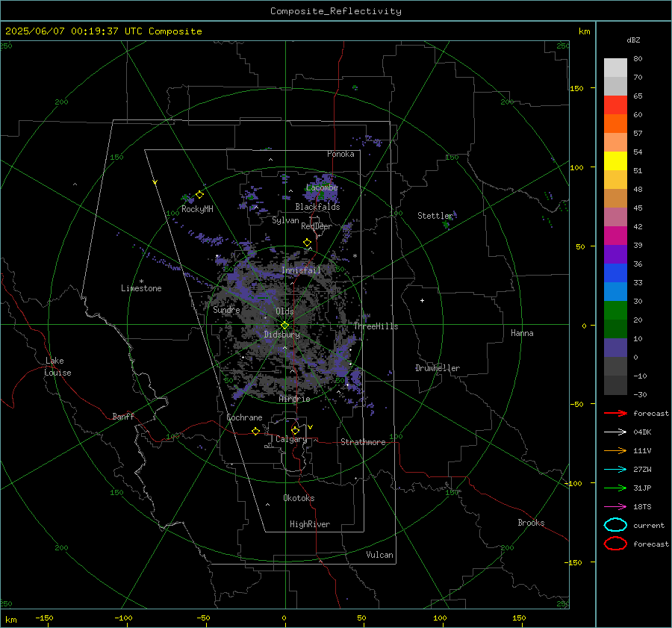Viewport: 672px width, 628px height.
Task: Click the yellow diamond marker near RedDeer
Action: 307,243
